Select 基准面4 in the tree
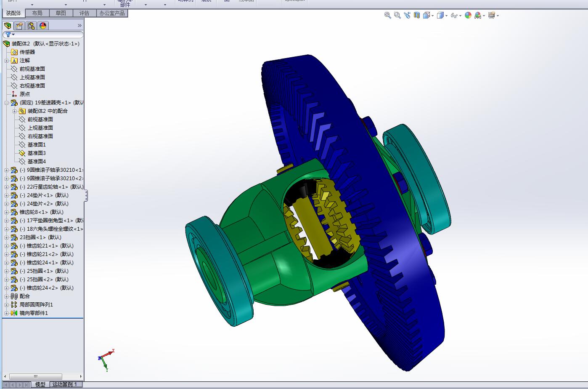This screenshot has height=389, width=588. 37,162
